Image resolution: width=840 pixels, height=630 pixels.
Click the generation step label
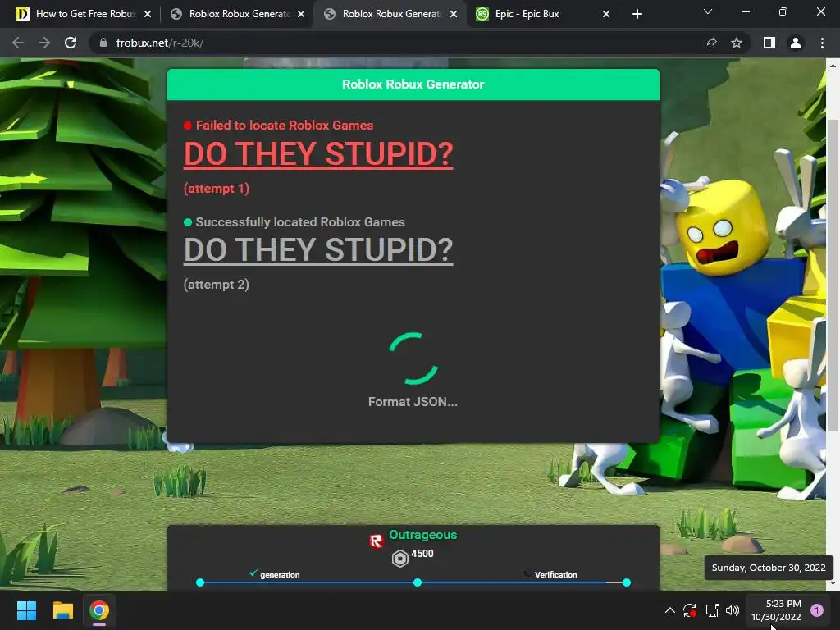[x=280, y=574]
